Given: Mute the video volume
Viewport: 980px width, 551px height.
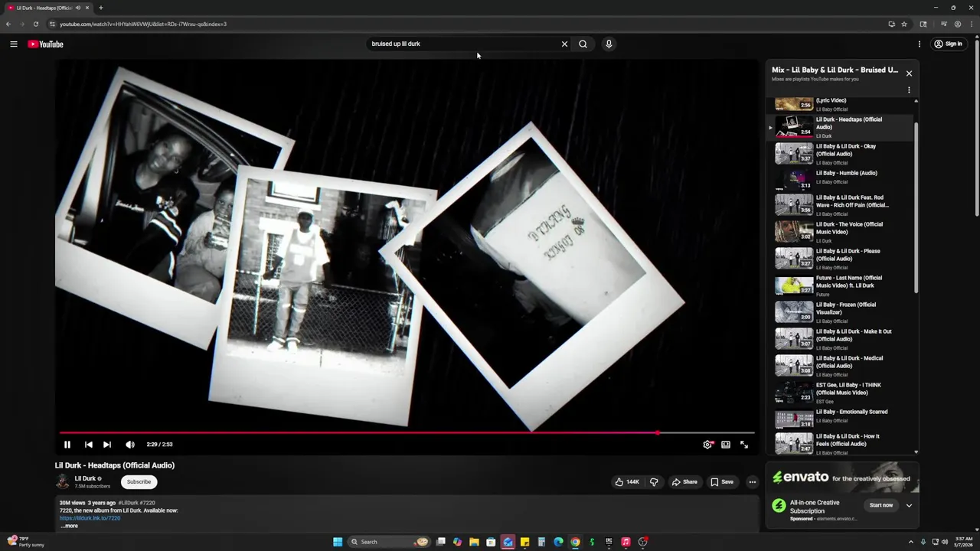Looking at the screenshot, I should pyautogui.click(x=130, y=444).
